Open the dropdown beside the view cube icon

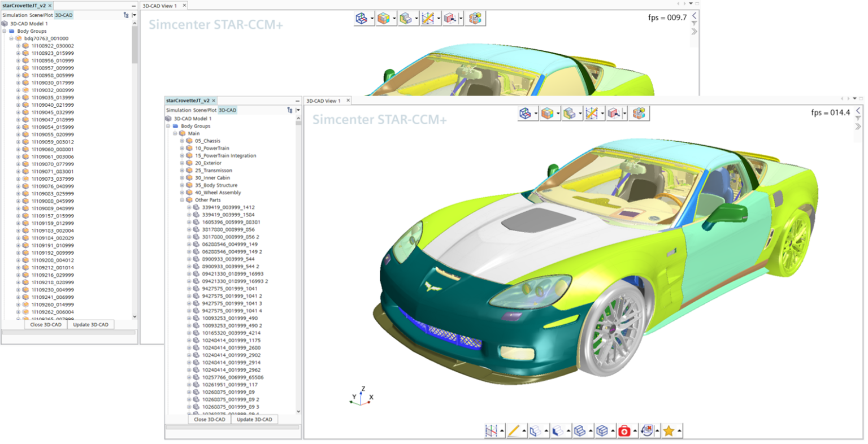(536, 113)
